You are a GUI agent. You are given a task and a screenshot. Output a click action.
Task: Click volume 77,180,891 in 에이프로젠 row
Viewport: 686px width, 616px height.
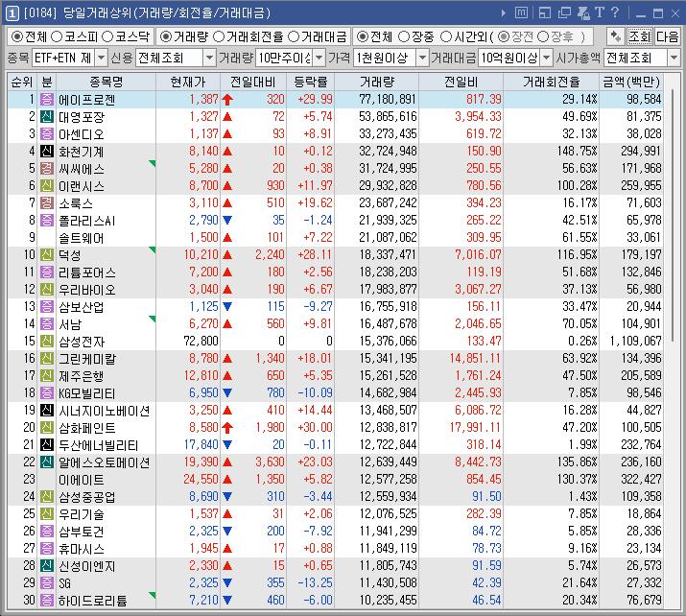coord(388,100)
